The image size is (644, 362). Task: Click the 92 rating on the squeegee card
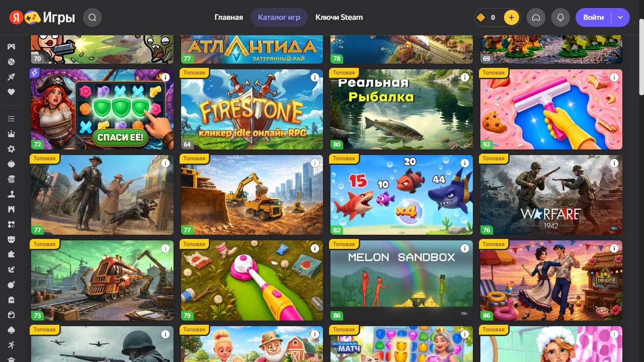[x=487, y=144]
